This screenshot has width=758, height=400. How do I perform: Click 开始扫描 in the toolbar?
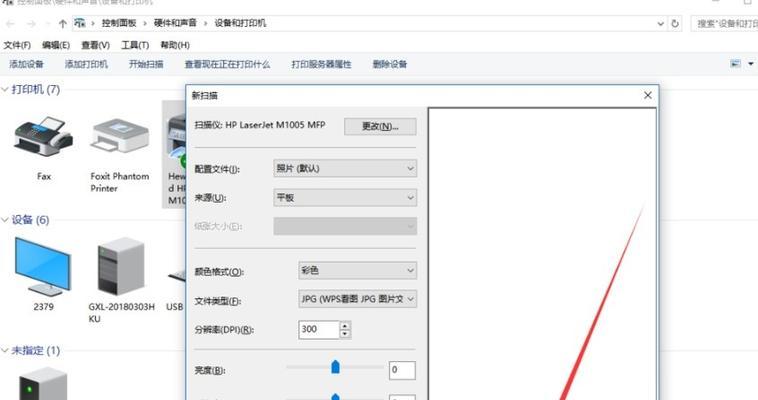[x=146, y=64]
